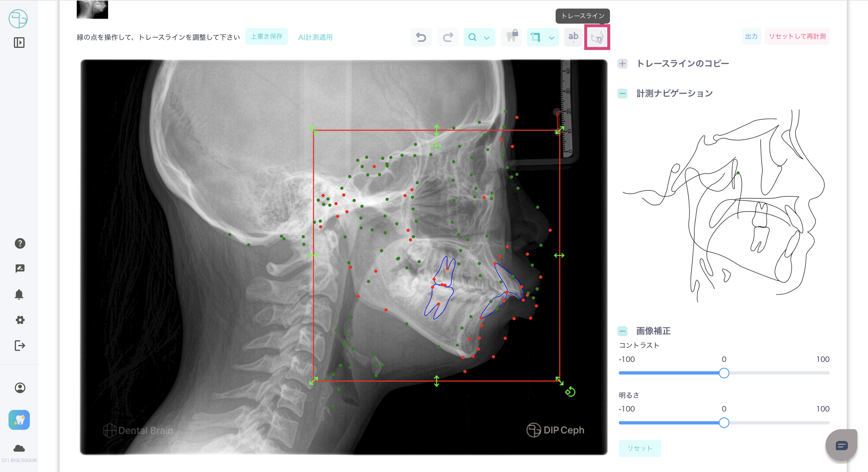Screen dimensions: 868x472
Task: Select the tooth app icon in sidebar
Action: pyautogui.click(x=19, y=420)
